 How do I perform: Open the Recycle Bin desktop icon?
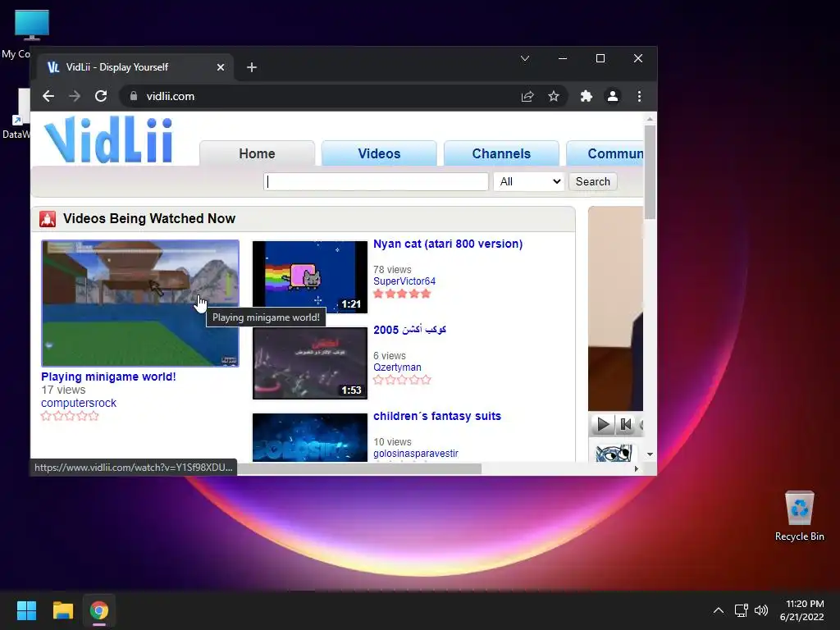799,516
